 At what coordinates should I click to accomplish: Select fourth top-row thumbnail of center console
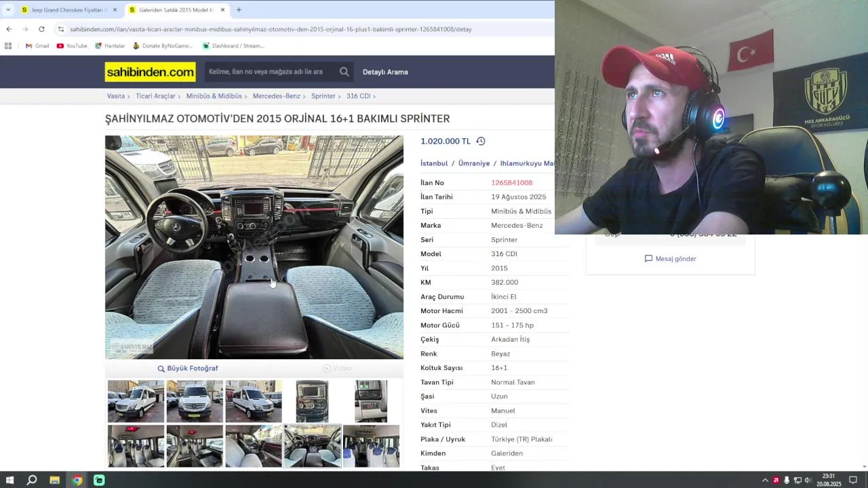[x=313, y=401]
